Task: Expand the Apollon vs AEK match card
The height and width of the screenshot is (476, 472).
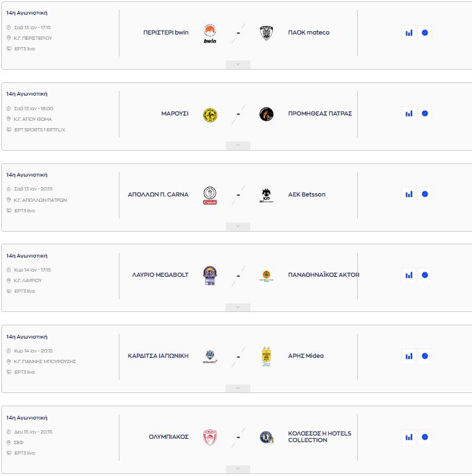Action: (x=238, y=226)
